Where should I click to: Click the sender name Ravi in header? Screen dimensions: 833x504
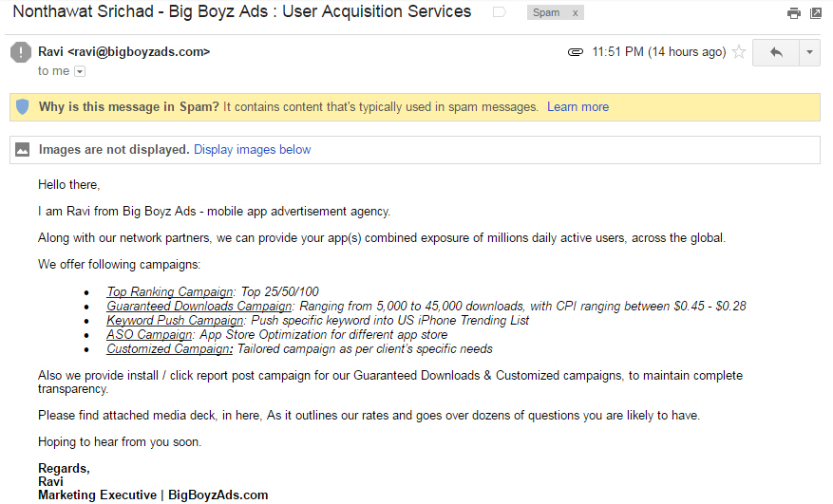pyautogui.click(x=51, y=52)
